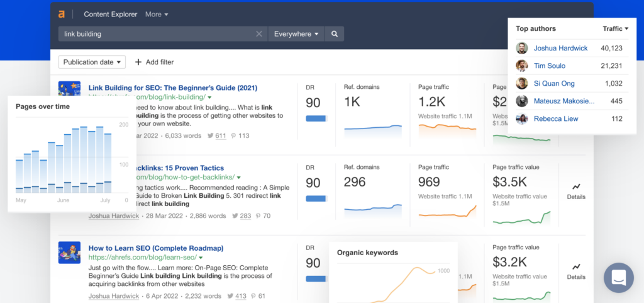Open author Tim Soulo's profile link
This screenshot has height=303, width=644.
pyautogui.click(x=550, y=66)
